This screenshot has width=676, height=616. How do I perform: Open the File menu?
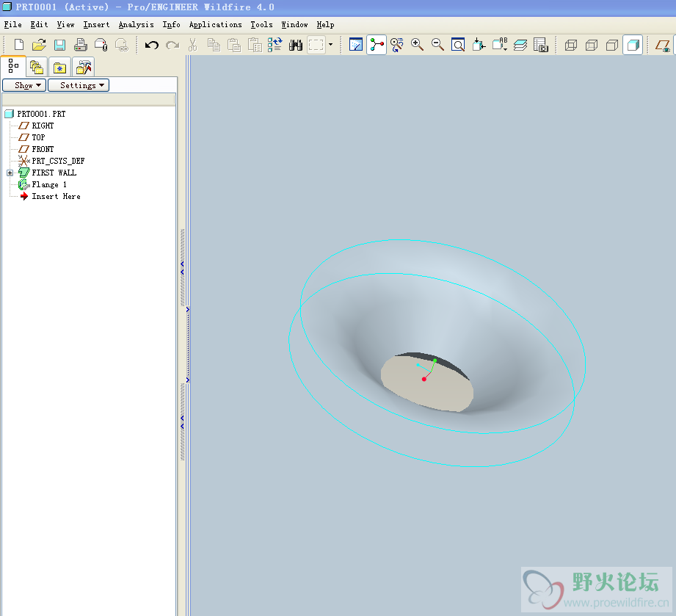point(13,24)
